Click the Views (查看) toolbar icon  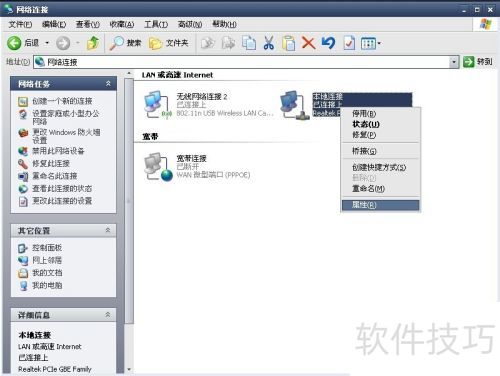(x=368, y=43)
